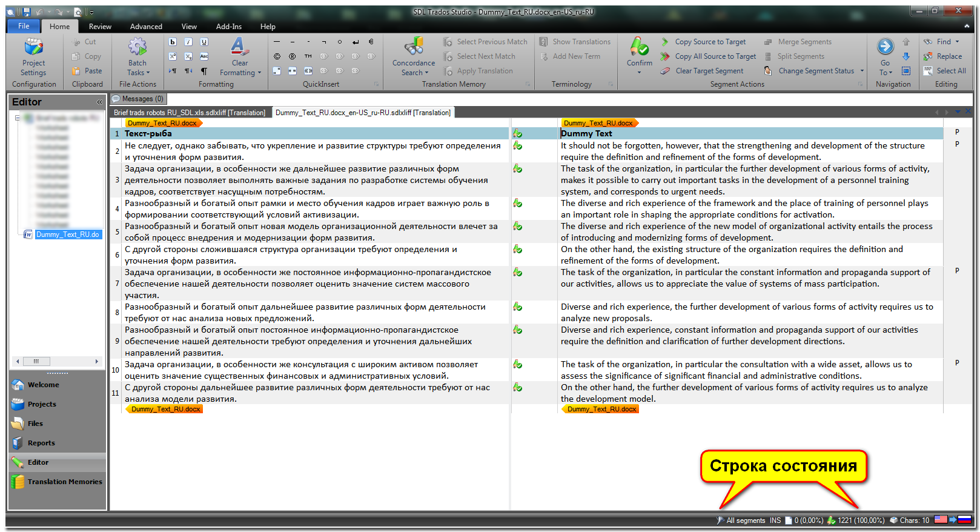
Task: Switch to the Brief trads robots document tab
Action: click(190, 113)
